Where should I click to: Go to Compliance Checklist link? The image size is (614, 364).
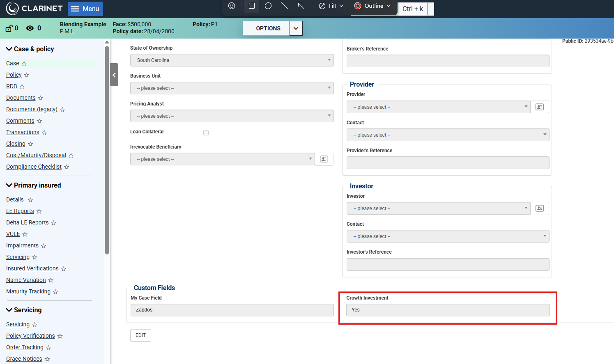(x=34, y=167)
